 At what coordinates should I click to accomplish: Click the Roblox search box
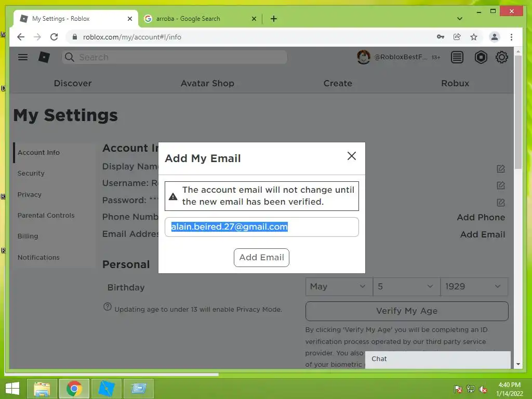[175, 57]
